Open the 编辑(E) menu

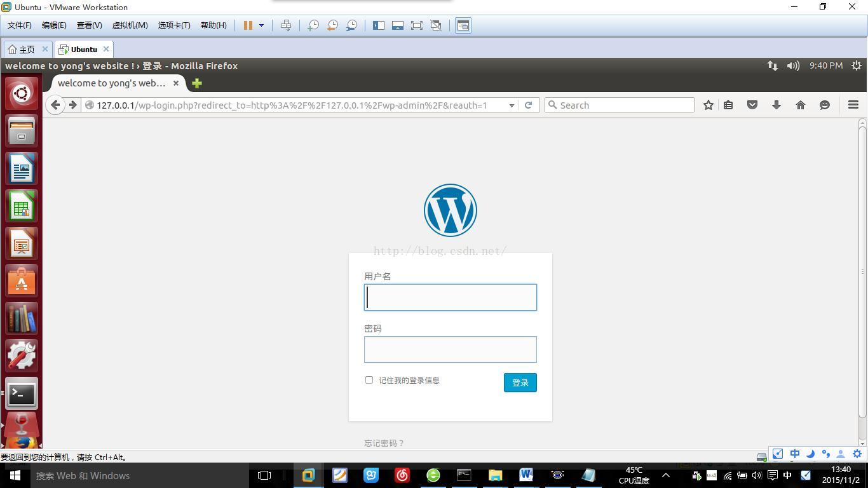point(54,25)
